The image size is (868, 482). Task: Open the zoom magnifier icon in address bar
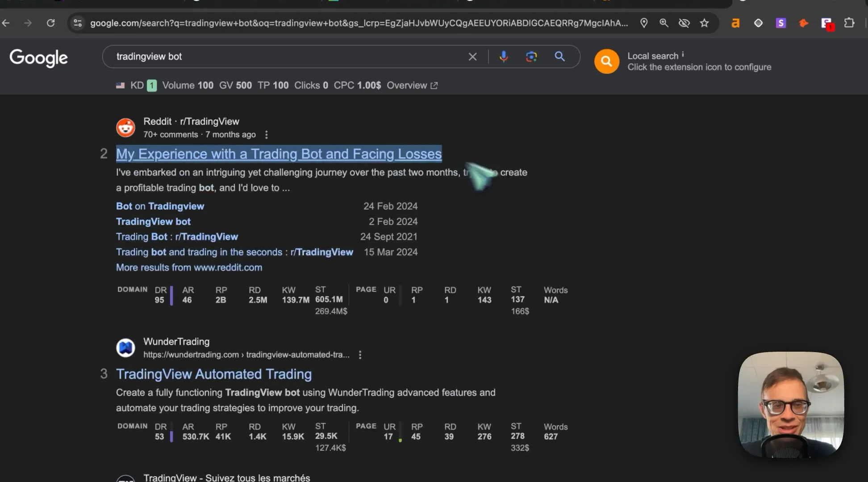point(664,23)
